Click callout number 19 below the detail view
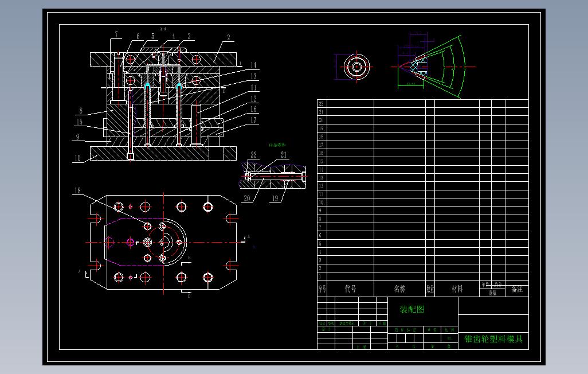The image size is (588, 374). [275, 198]
